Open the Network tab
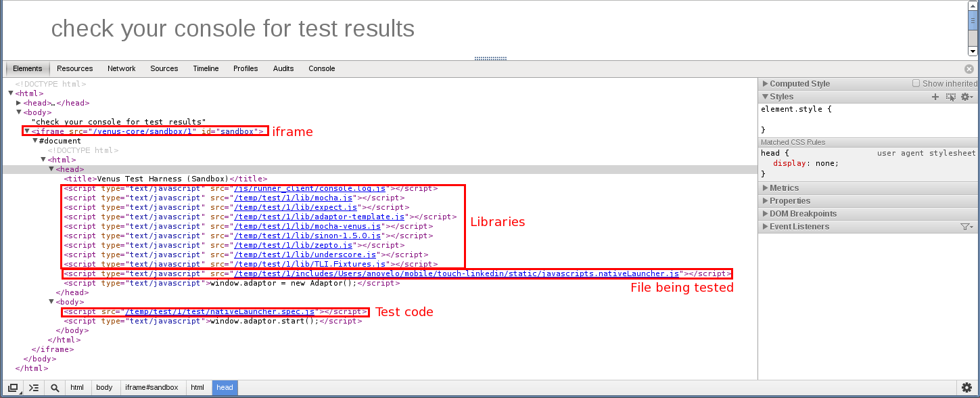980x398 pixels. pyautogui.click(x=122, y=68)
